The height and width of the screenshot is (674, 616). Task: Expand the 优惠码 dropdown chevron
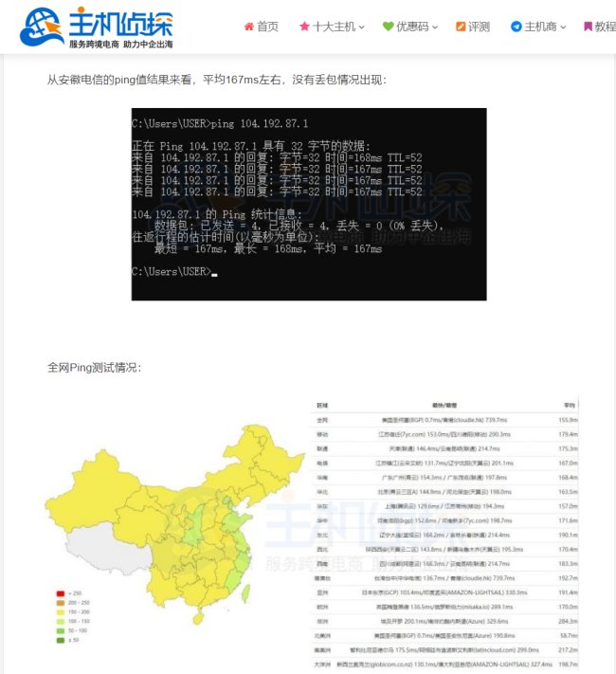(x=435, y=27)
